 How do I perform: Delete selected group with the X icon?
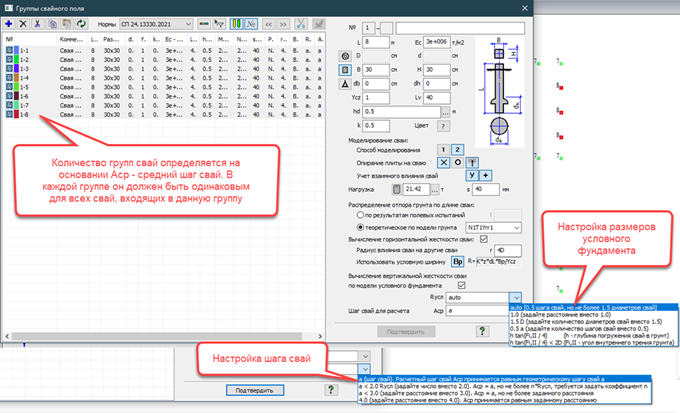[23, 24]
